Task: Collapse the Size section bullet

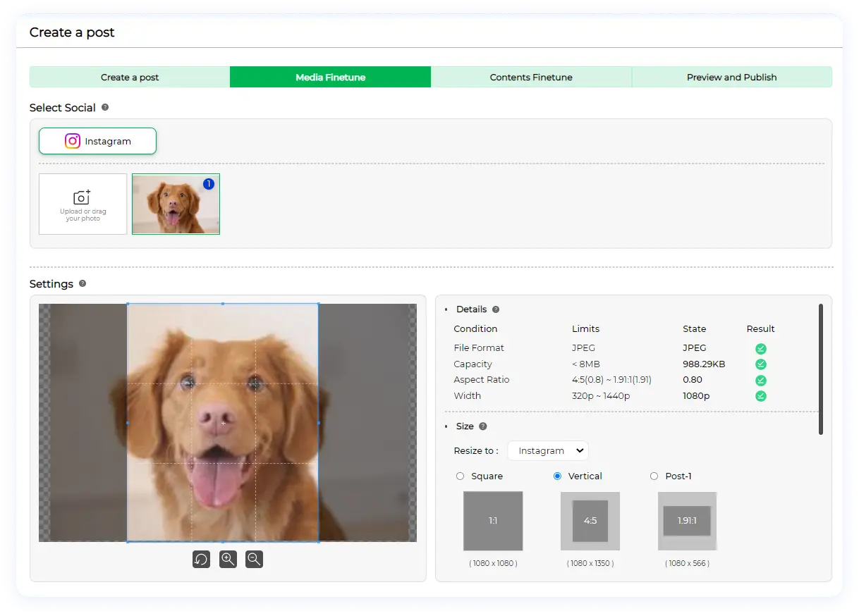Action: click(446, 426)
